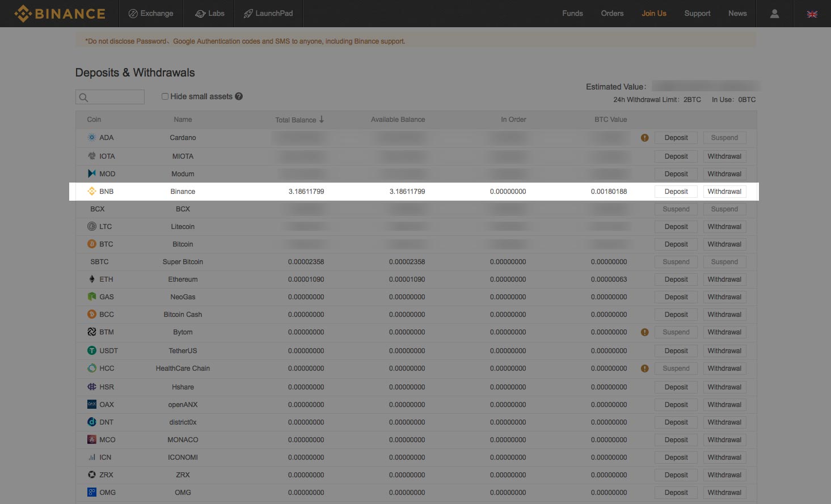Screen dimensions: 831x504
Task: Click BNB total balance 3.18611799
Action: point(306,192)
